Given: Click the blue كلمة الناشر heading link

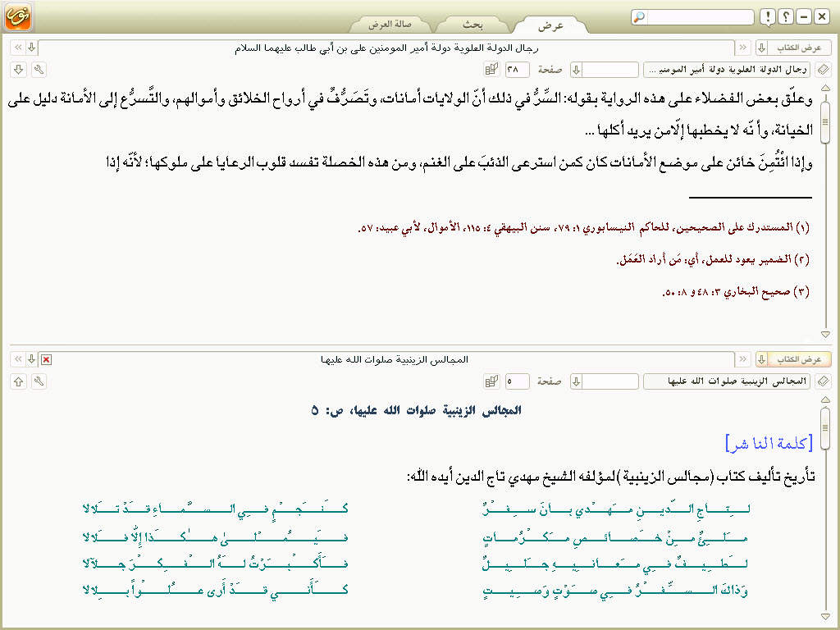Looking at the screenshot, I should (769, 444).
